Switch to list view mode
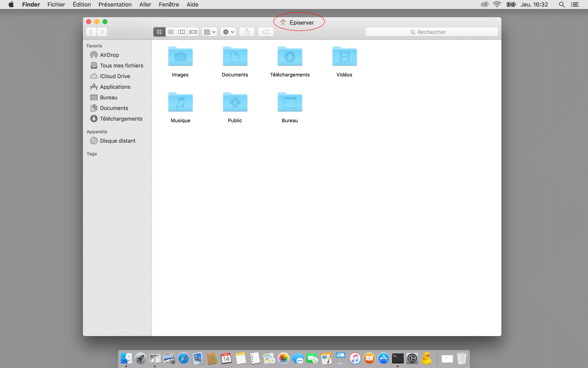Viewport: 588px width, 368px height. coord(170,32)
